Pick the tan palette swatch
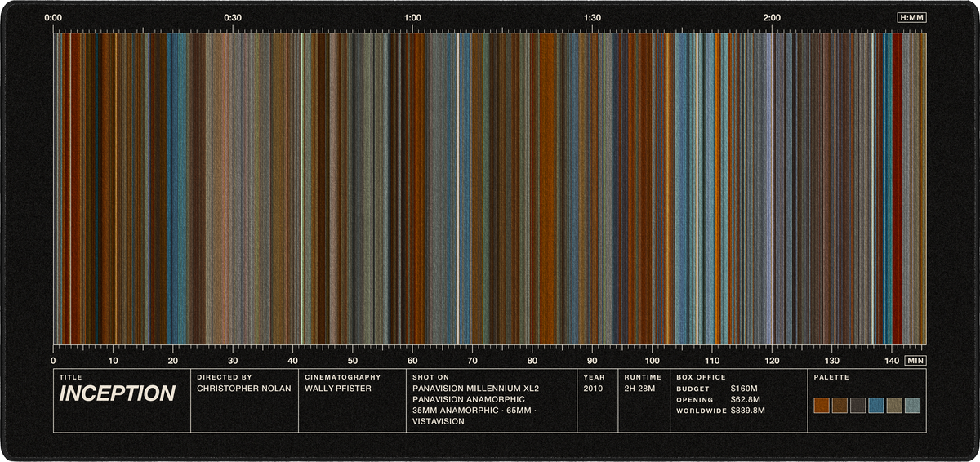 pos(894,406)
